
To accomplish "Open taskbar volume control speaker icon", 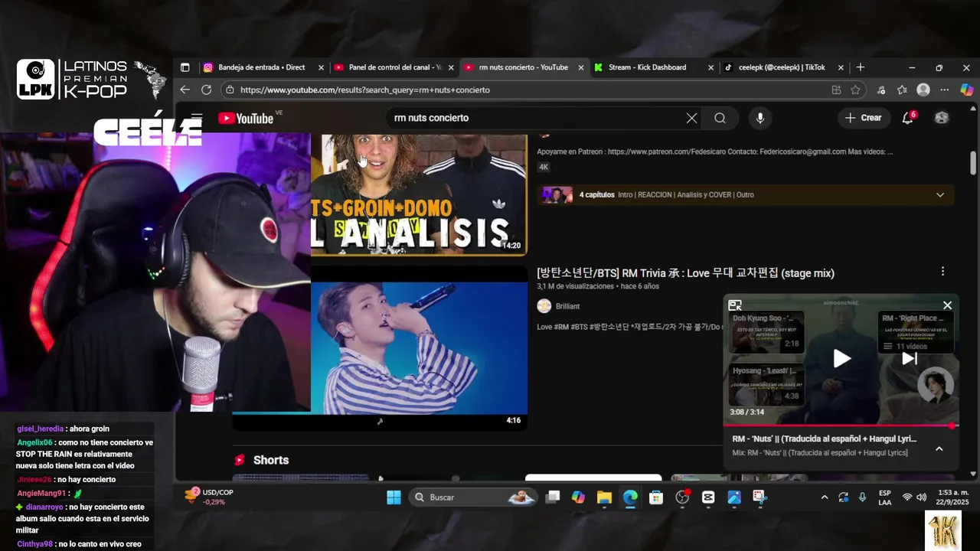I will pos(922,497).
